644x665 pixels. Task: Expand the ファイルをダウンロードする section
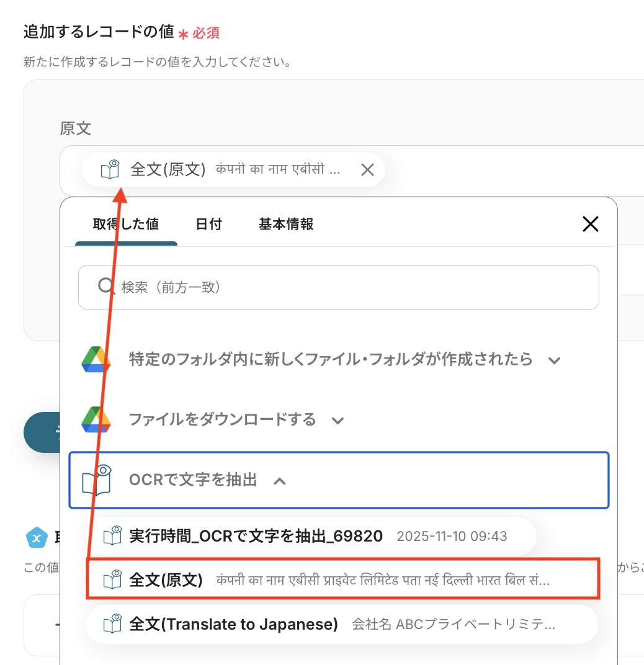point(338,421)
